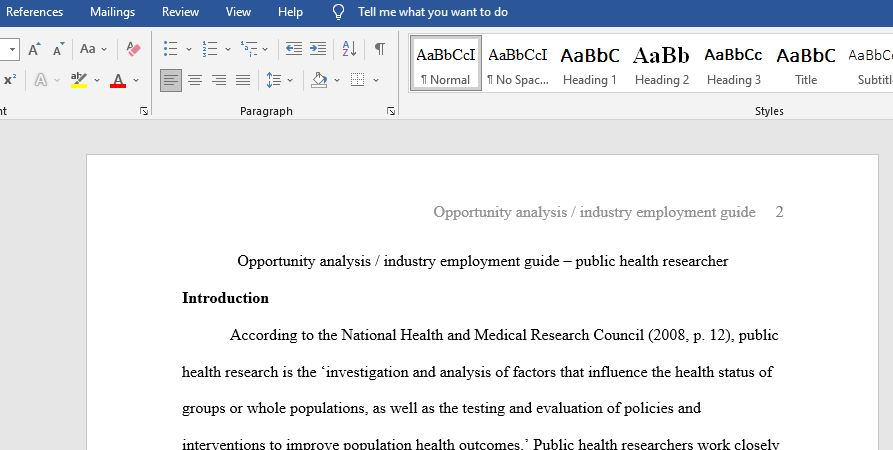Shrink font size with the smaller A icon
This screenshot has width=893, height=450.
point(58,49)
